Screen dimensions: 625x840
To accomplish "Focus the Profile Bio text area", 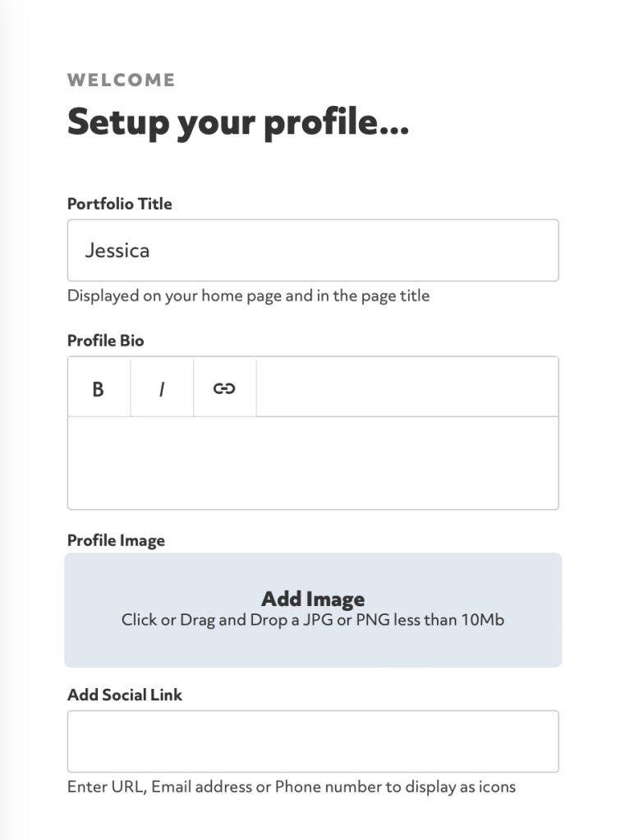I will pyautogui.click(x=312, y=462).
